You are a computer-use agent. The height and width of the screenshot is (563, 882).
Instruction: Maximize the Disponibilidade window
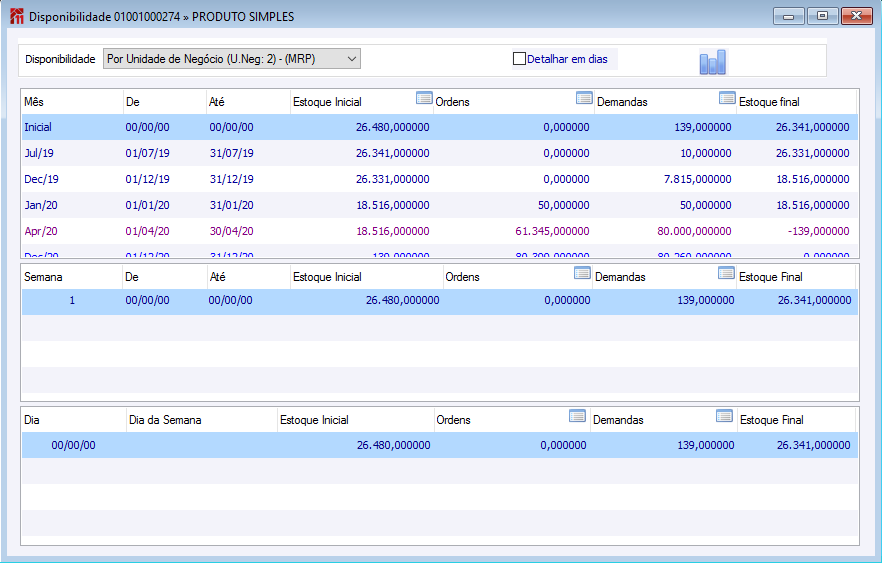point(822,16)
